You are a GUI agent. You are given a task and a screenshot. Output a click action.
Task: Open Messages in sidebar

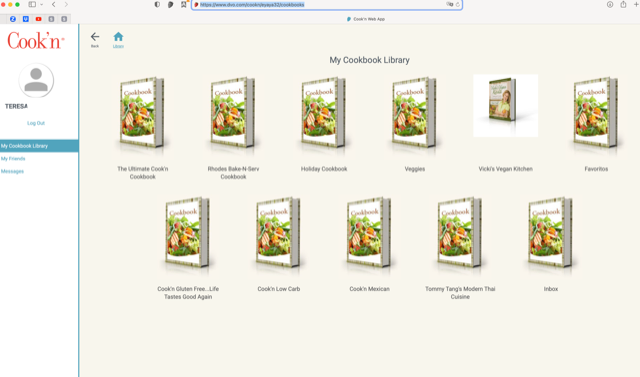click(12, 171)
